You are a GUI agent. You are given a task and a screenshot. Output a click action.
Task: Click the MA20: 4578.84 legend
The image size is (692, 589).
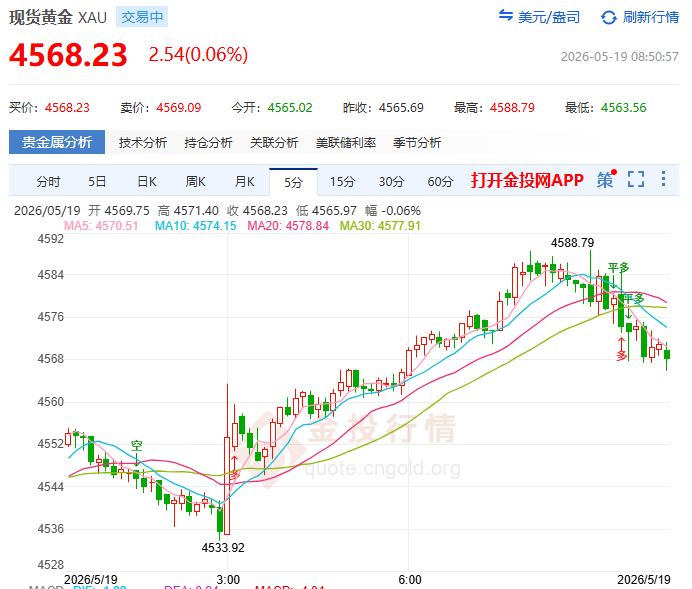pyautogui.click(x=288, y=226)
